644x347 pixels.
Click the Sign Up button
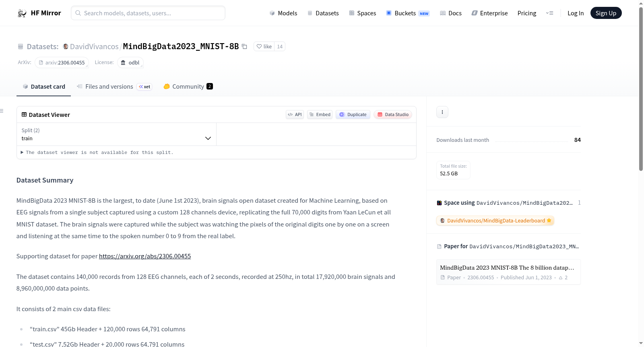tap(606, 13)
